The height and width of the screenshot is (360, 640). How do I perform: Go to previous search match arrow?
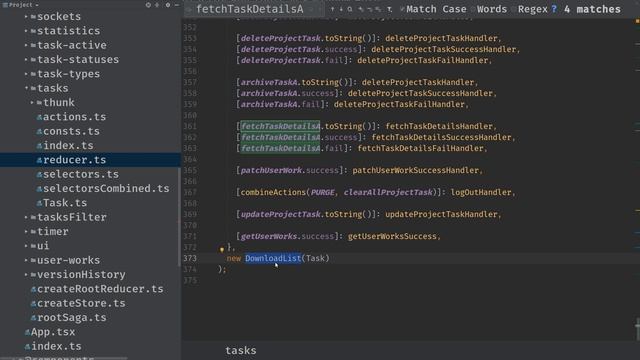pos(332,9)
